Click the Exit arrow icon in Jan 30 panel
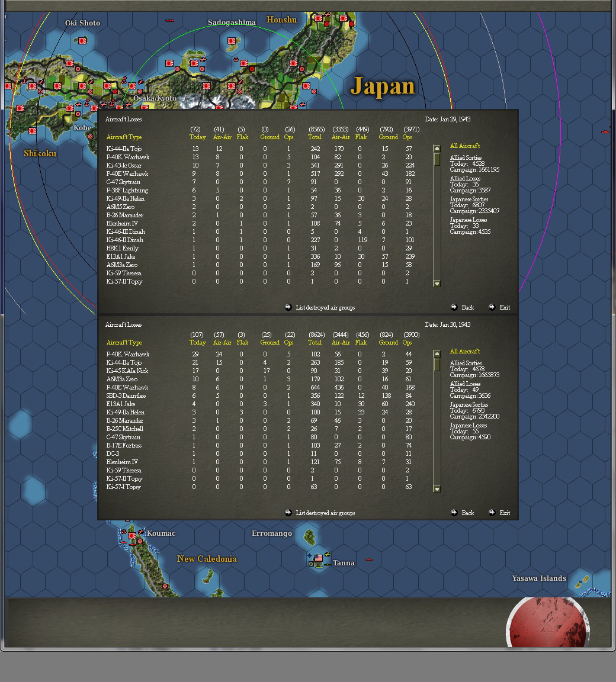 pos(492,512)
